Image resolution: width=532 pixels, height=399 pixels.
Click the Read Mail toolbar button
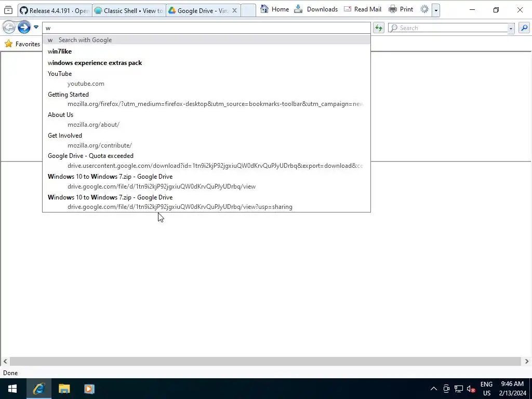tap(362, 9)
